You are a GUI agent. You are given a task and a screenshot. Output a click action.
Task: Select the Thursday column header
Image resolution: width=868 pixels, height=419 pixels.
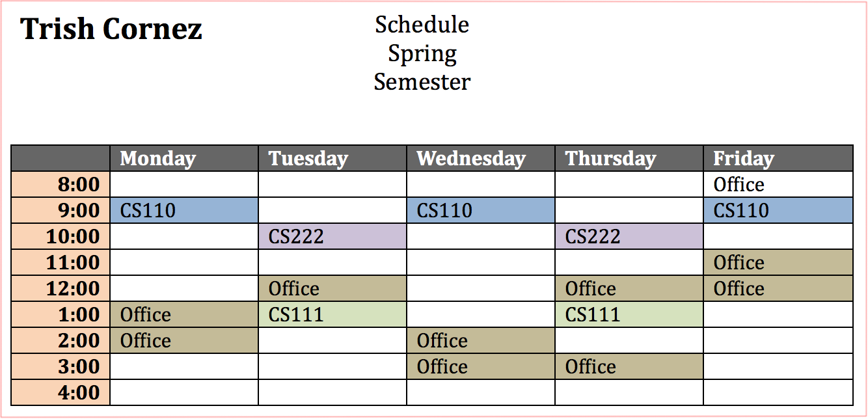(x=629, y=159)
